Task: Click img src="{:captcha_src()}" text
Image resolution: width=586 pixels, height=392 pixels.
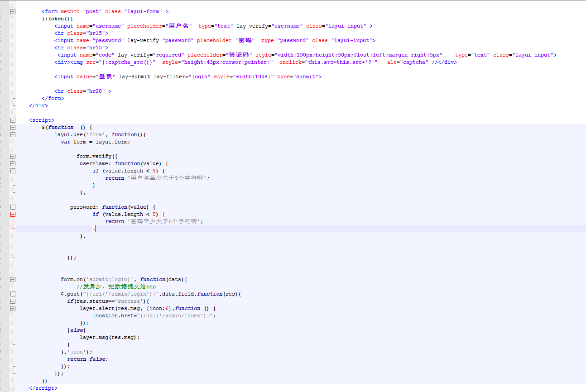Action: 114,62
